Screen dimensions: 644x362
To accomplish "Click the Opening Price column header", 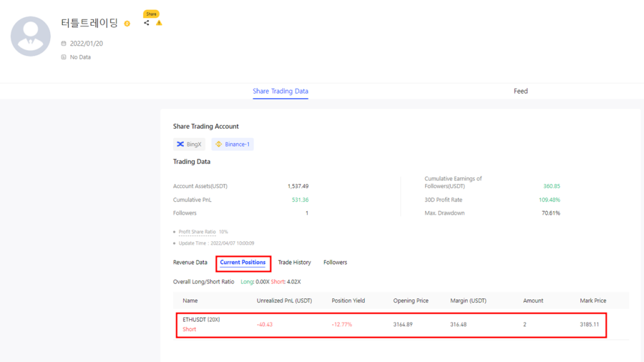I will coord(411,300).
